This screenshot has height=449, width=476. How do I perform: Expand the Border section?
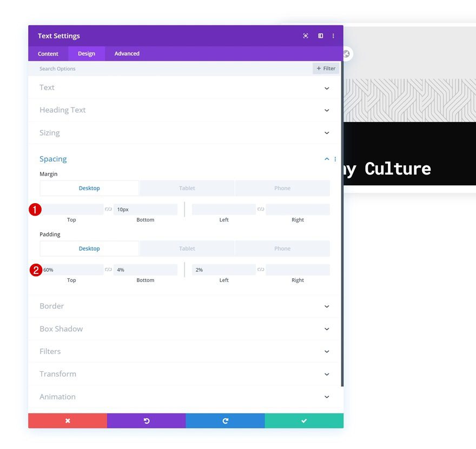[x=185, y=306]
